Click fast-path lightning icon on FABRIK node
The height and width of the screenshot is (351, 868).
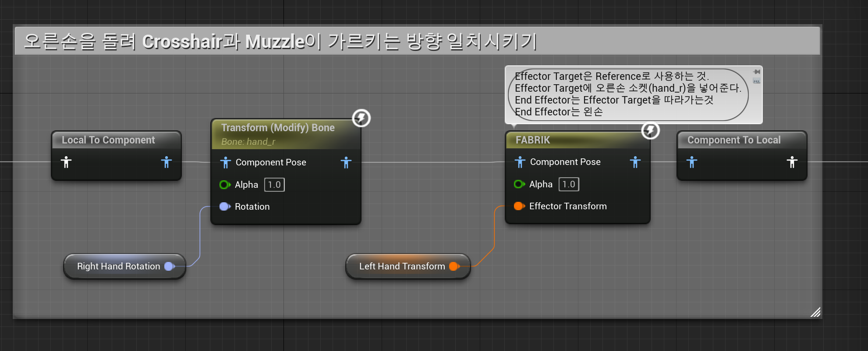pyautogui.click(x=651, y=130)
